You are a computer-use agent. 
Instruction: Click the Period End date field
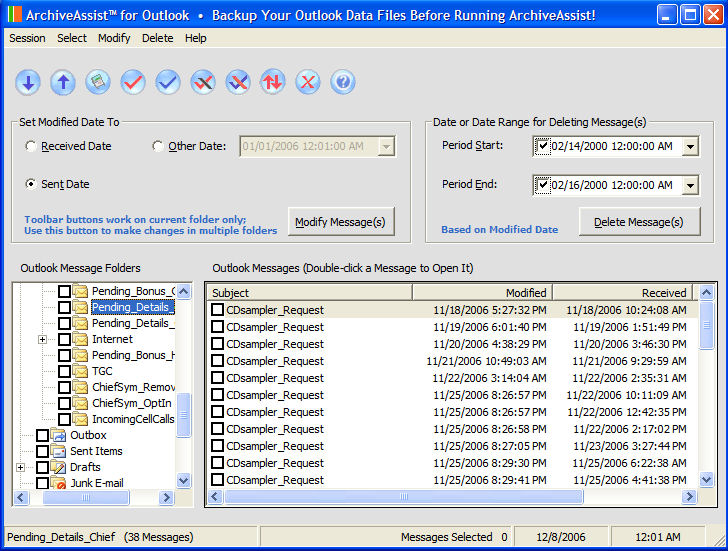[616, 186]
